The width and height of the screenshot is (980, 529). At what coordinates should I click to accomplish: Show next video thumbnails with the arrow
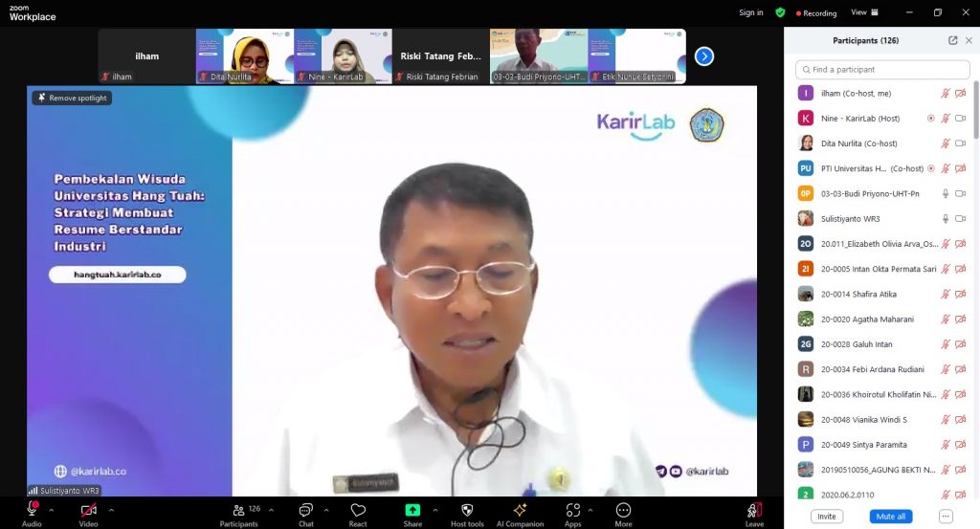[704, 56]
